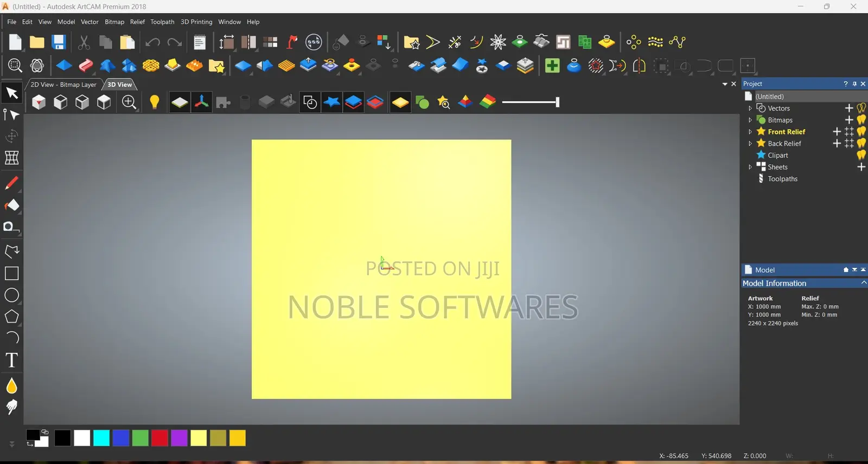868x464 pixels.
Task: Toggle Bitmaps visibility light bulb
Action: coord(861,120)
